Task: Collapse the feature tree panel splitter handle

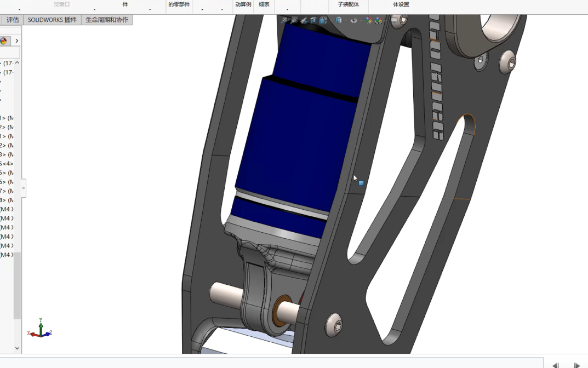Action: coord(24,188)
